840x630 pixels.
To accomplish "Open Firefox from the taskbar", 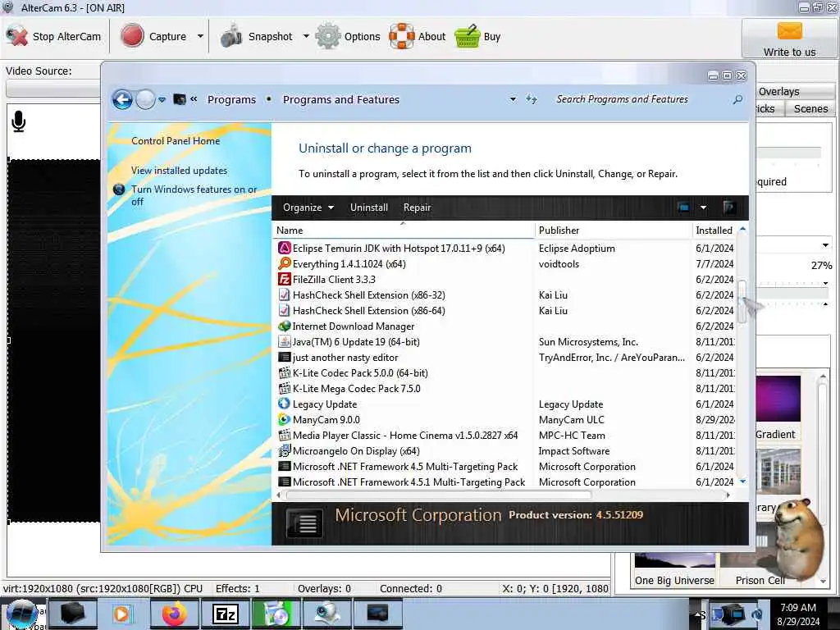I will [175, 614].
